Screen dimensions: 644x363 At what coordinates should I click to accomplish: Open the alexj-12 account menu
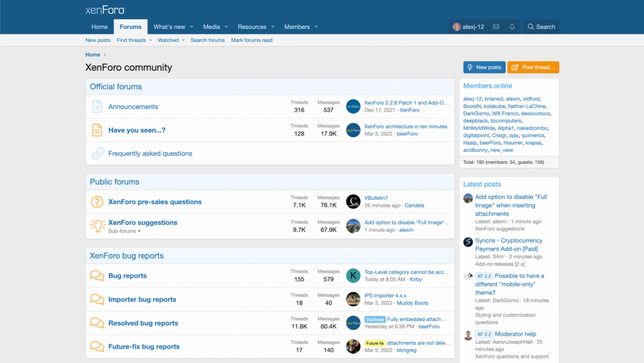point(468,27)
